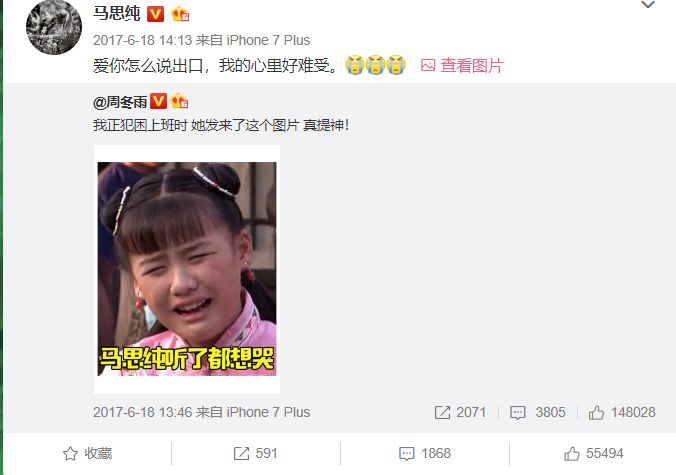Open the post options chevron menu
The image size is (676, 475).
tap(648, 5)
